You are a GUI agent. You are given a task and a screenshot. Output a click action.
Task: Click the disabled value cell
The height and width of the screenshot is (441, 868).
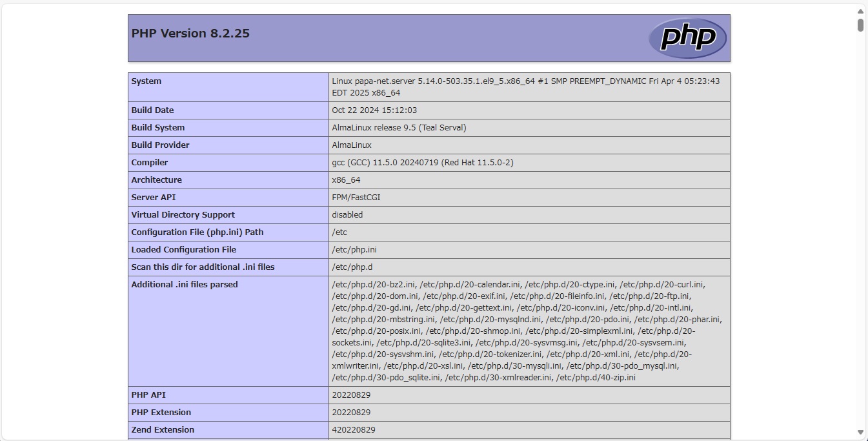(x=348, y=215)
